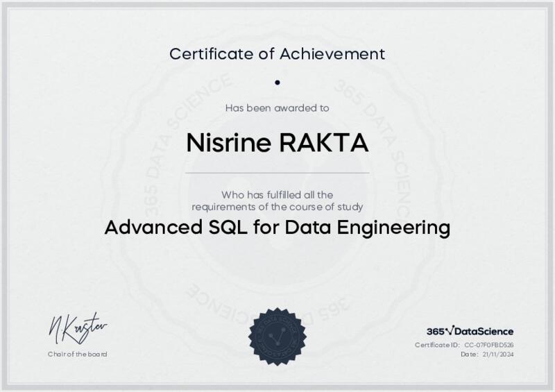This screenshot has width=555, height=392.
Task: Click the 'Certificate ID:' label
Action: point(437,345)
